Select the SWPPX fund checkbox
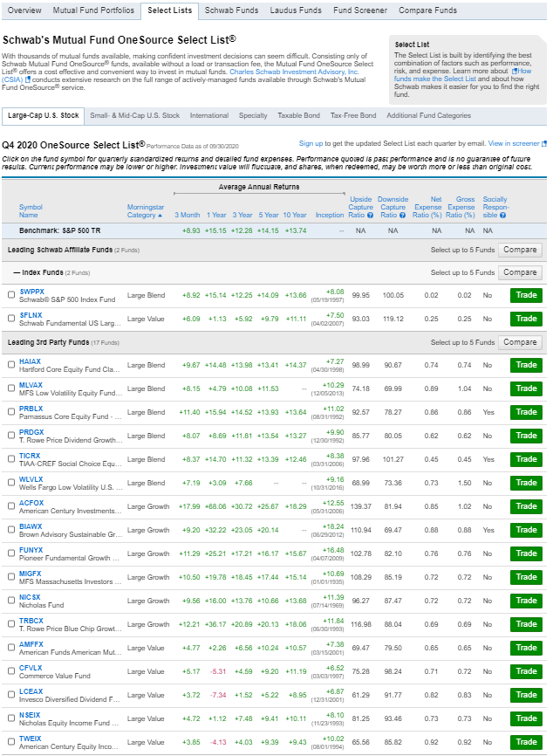The width and height of the screenshot is (553, 756). coord(11,294)
